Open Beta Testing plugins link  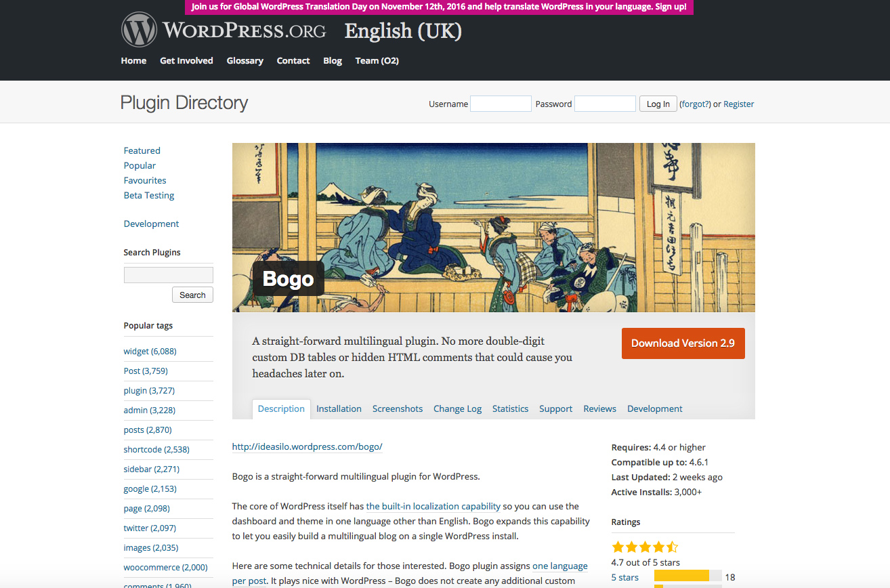point(149,195)
